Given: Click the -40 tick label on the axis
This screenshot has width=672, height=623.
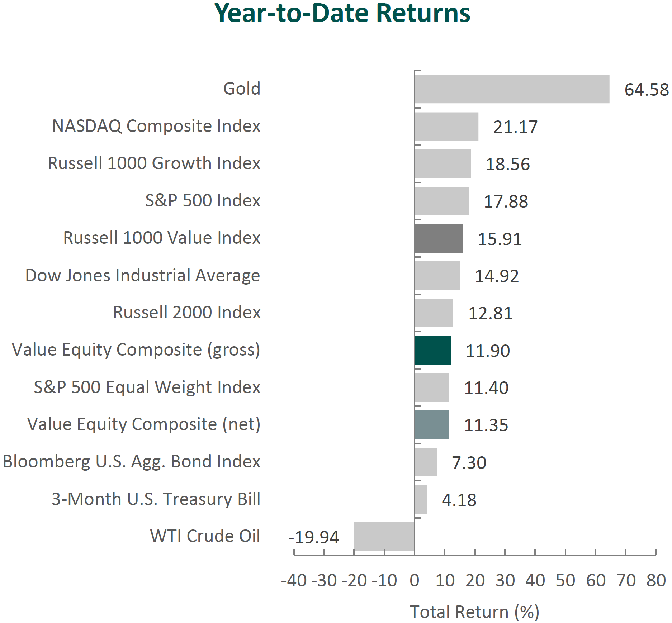Looking at the screenshot, I should 294,580.
